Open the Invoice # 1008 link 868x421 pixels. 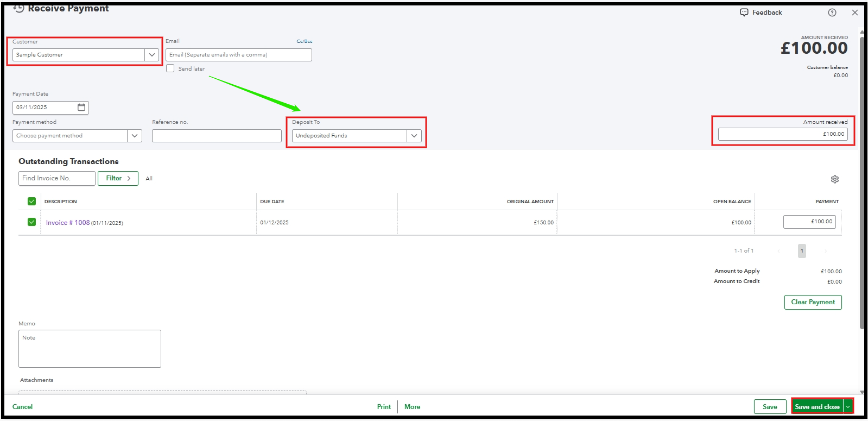(x=68, y=223)
